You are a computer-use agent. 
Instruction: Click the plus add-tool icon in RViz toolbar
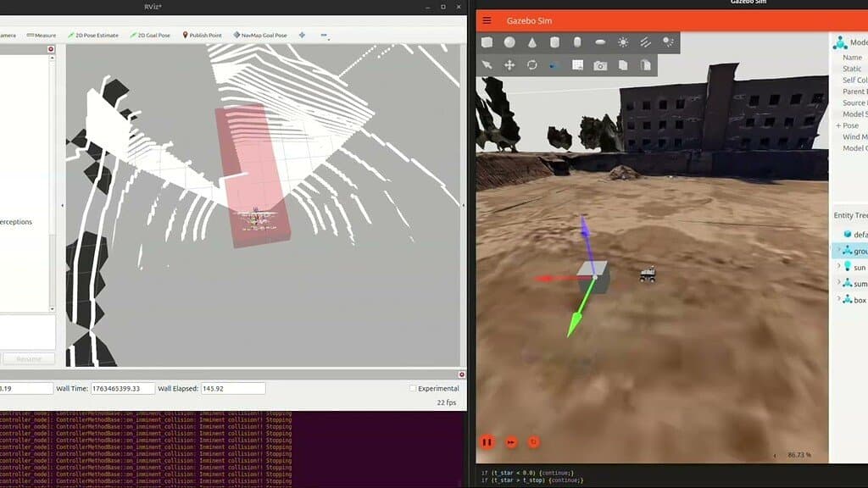coord(302,35)
